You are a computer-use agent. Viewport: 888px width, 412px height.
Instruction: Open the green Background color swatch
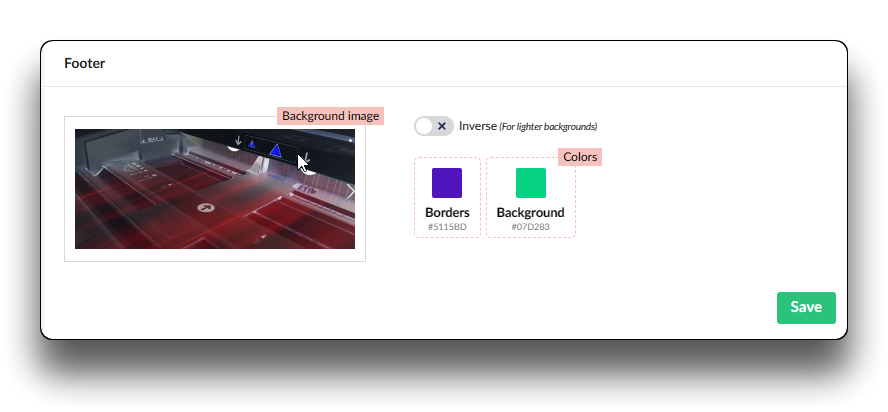pyautogui.click(x=531, y=183)
